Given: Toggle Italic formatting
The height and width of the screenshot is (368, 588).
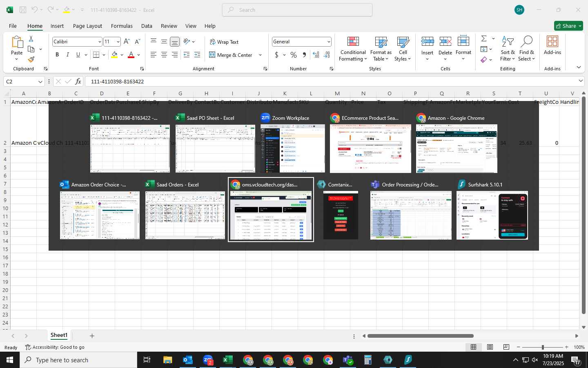Looking at the screenshot, I should pyautogui.click(x=68, y=55).
